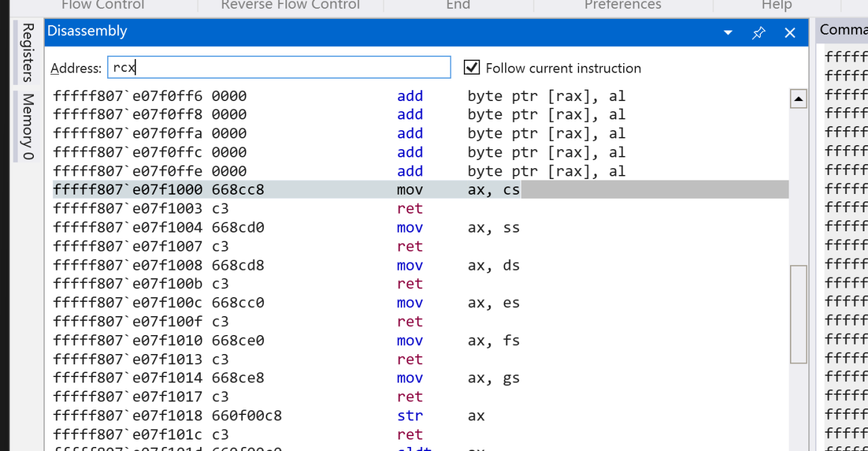Viewport: 868px width, 451px height.
Task: Uncheck Follow current instruction checkbox
Action: pyautogui.click(x=472, y=68)
